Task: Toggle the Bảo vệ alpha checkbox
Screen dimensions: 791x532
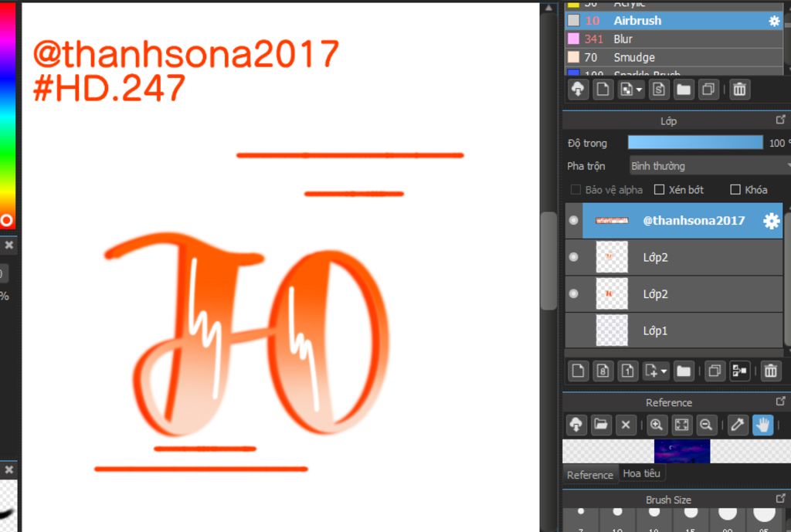Action: tap(575, 190)
